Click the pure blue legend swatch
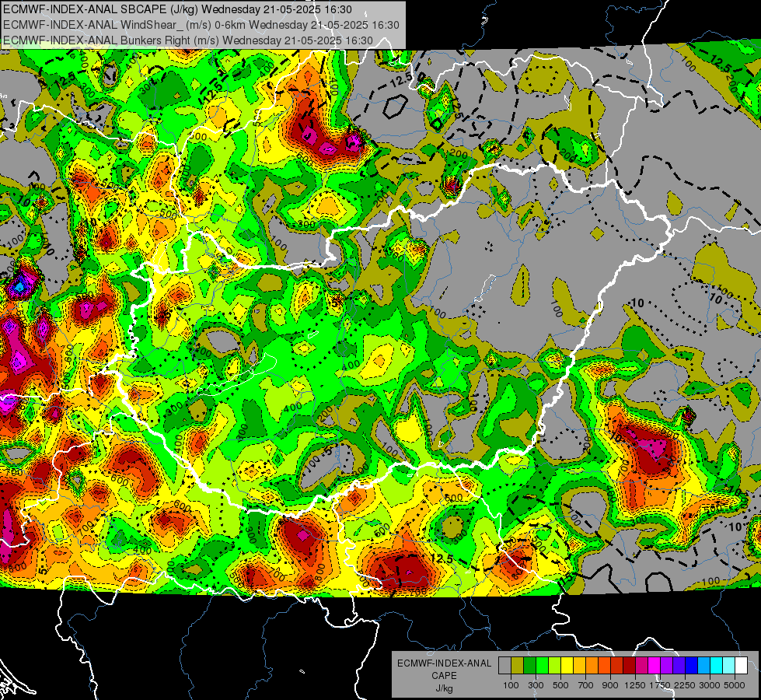This screenshot has width=761, height=700. coord(691,666)
